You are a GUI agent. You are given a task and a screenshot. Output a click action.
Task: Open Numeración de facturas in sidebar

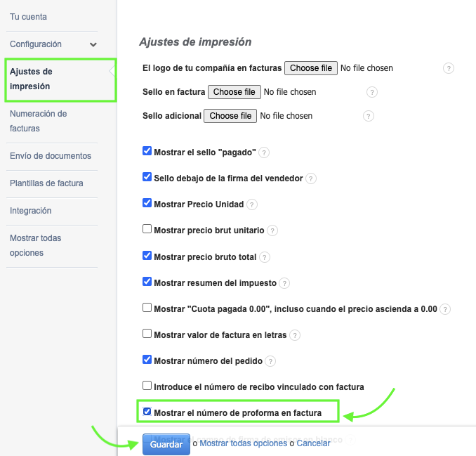point(39,121)
